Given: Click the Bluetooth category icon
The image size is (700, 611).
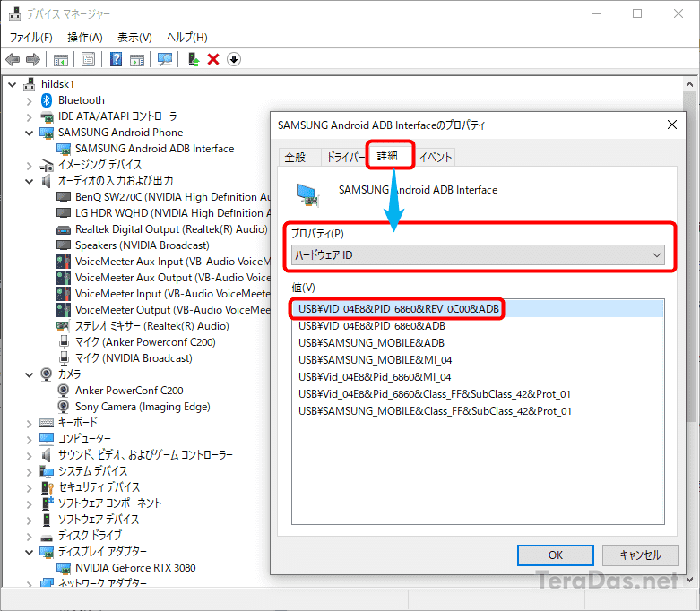Looking at the screenshot, I should click(x=47, y=100).
